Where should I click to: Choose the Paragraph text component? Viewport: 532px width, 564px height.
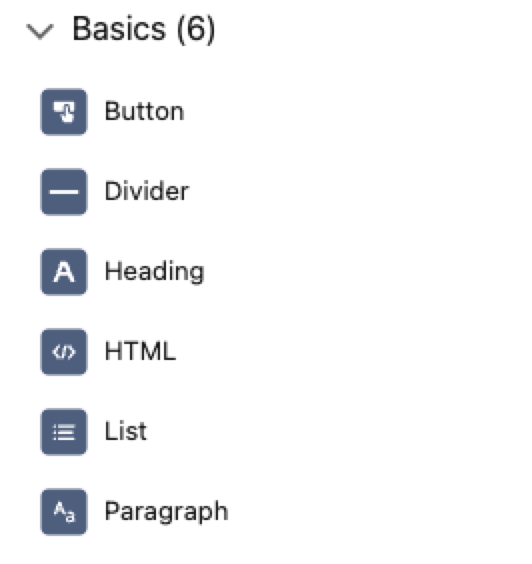pyautogui.click(x=135, y=512)
